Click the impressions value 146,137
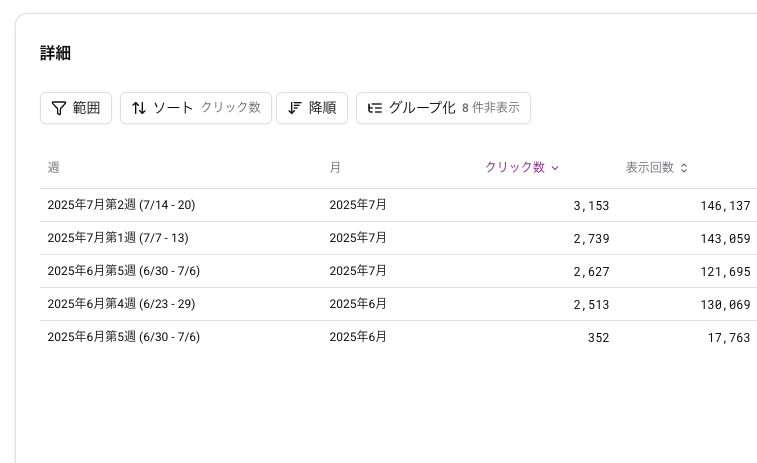Viewport: 757px width, 463px height. [x=725, y=206]
